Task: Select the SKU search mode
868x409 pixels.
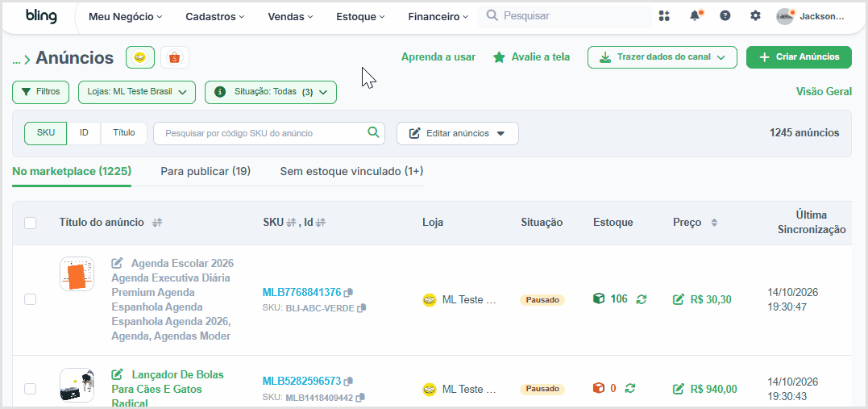Action: click(x=45, y=133)
